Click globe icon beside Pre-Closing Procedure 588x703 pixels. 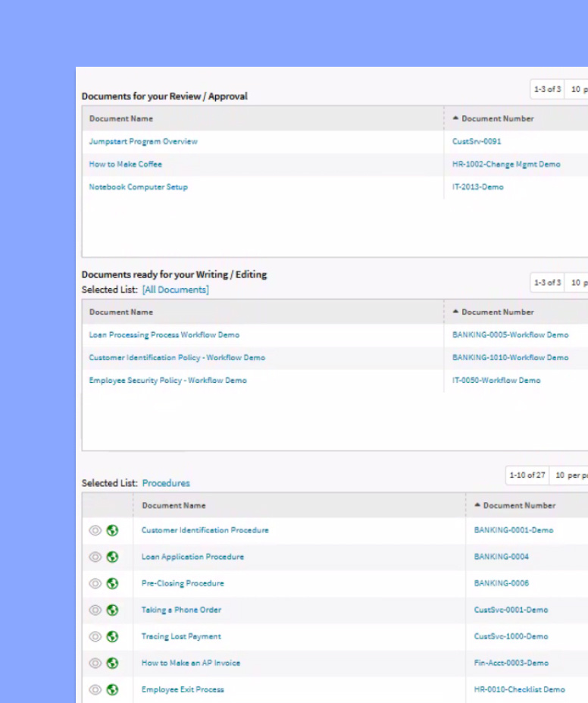pos(112,583)
